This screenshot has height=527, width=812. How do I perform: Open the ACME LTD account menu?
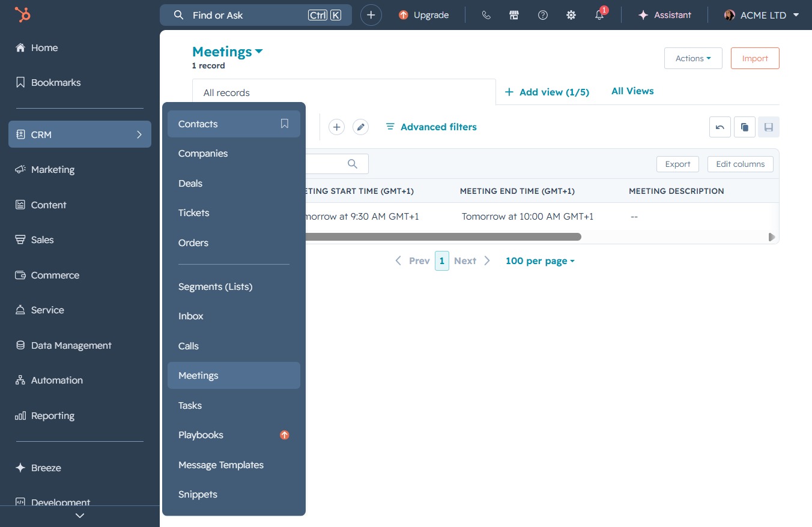coord(762,15)
